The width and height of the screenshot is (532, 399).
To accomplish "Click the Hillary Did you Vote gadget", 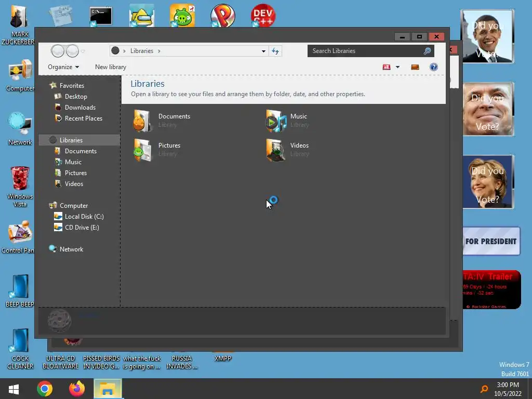I will tap(488, 182).
